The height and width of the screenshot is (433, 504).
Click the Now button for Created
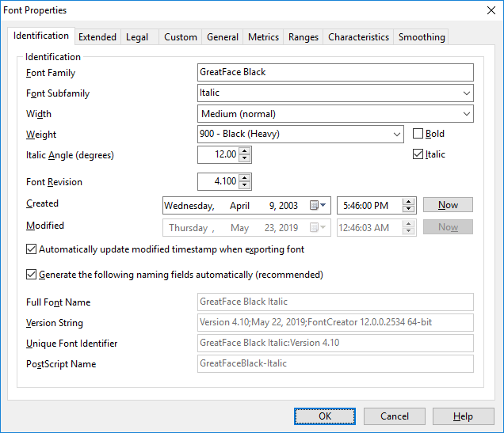[x=448, y=205]
